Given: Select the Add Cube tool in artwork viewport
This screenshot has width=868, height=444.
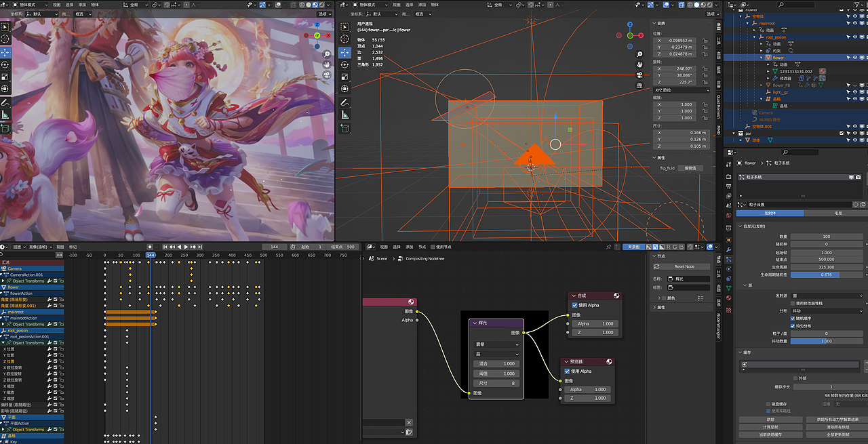Looking at the screenshot, I should pyautogui.click(x=5, y=128).
